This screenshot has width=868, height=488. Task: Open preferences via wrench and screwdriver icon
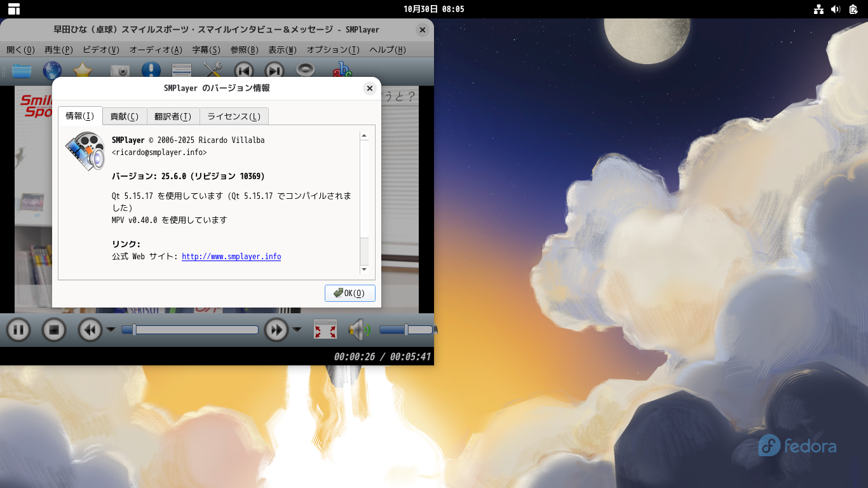tap(212, 71)
